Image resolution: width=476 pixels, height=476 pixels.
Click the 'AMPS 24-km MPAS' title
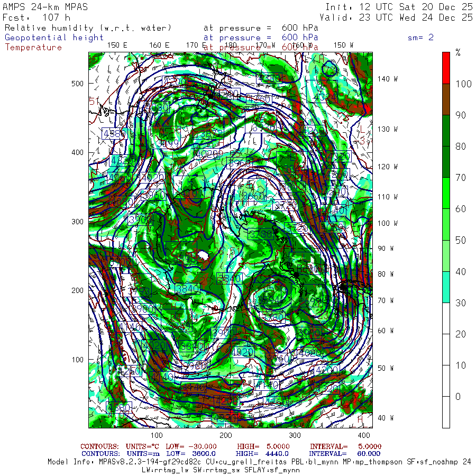tap(45, 7)
